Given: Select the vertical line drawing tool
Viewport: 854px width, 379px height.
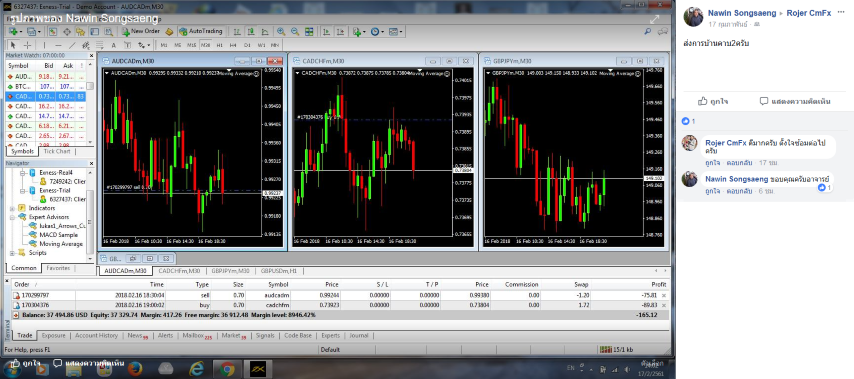Looking at the screenshot, I should point(45,45).
